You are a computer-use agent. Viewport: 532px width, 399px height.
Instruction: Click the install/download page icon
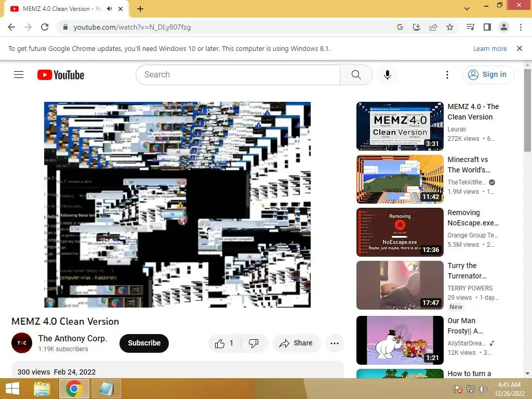coord(416,27)
